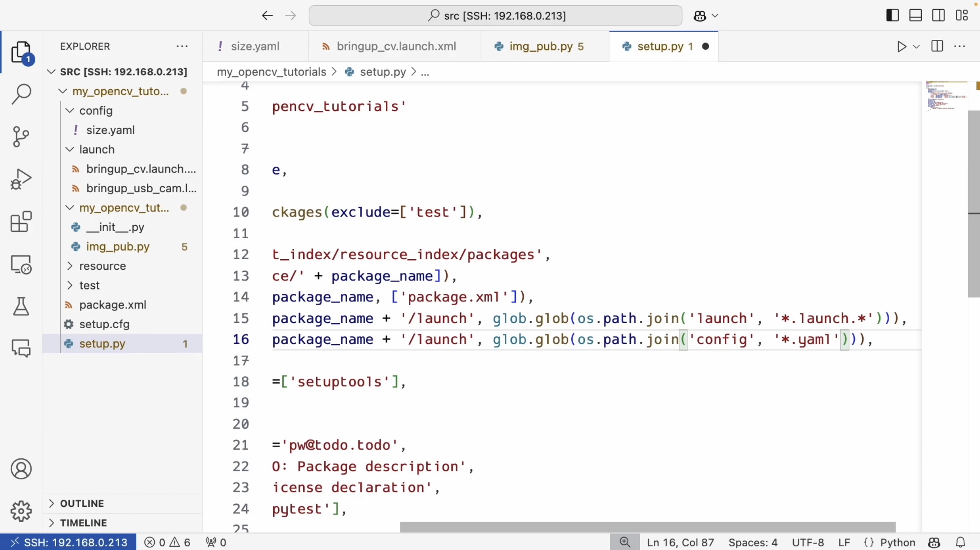Click the Run Python File play button
Screen dimensions: 980x550
[901, 46]
